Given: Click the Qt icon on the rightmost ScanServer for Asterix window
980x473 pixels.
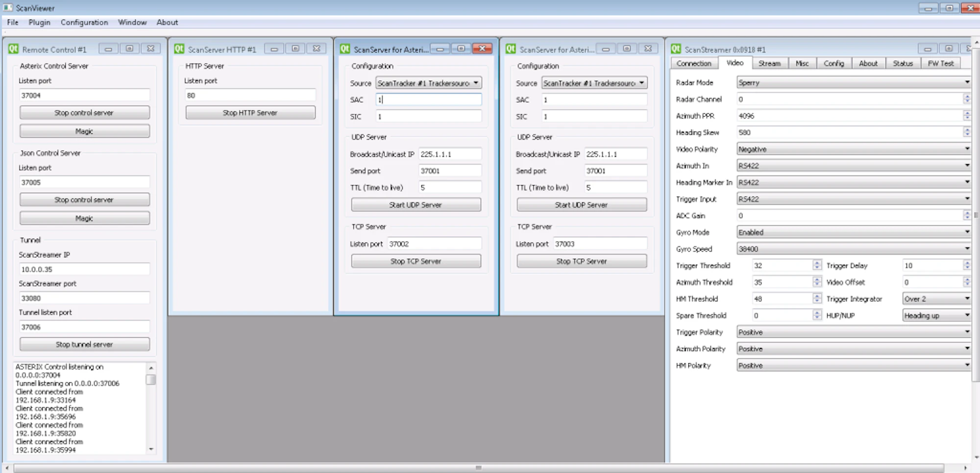Looking at the screenshot, I should 511,49.
